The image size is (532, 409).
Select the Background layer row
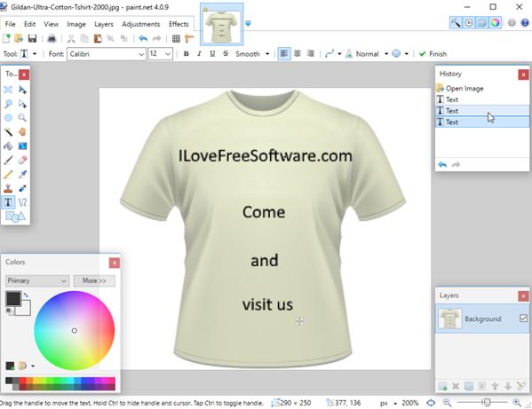(481, 319)
